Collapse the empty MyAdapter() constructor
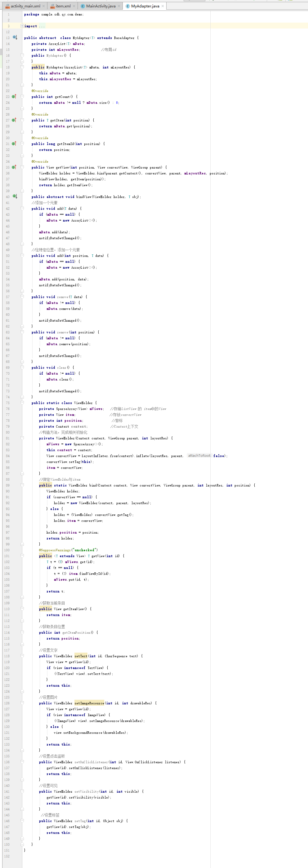 click(x=22, y=55)
